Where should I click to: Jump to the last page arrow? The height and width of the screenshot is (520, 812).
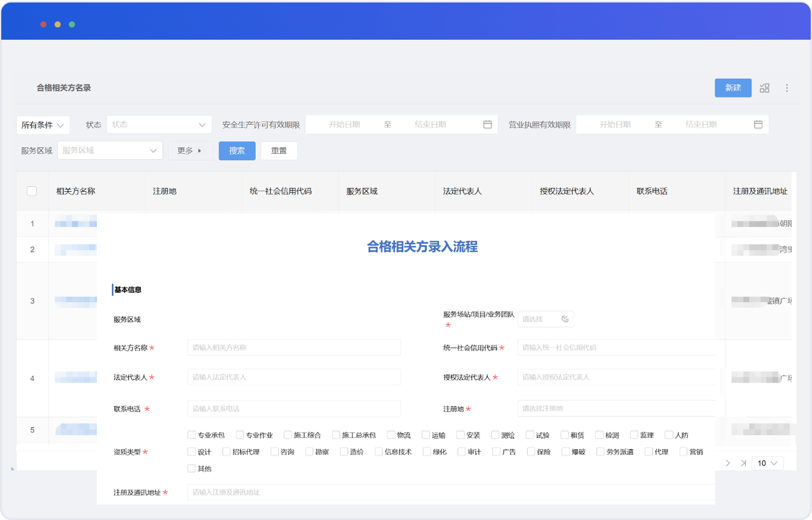(743, 463)
